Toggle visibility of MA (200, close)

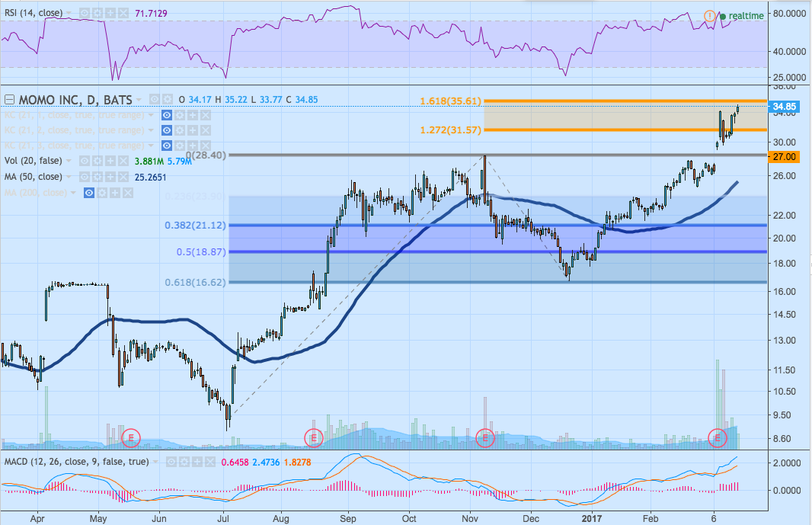coord(89,193)
